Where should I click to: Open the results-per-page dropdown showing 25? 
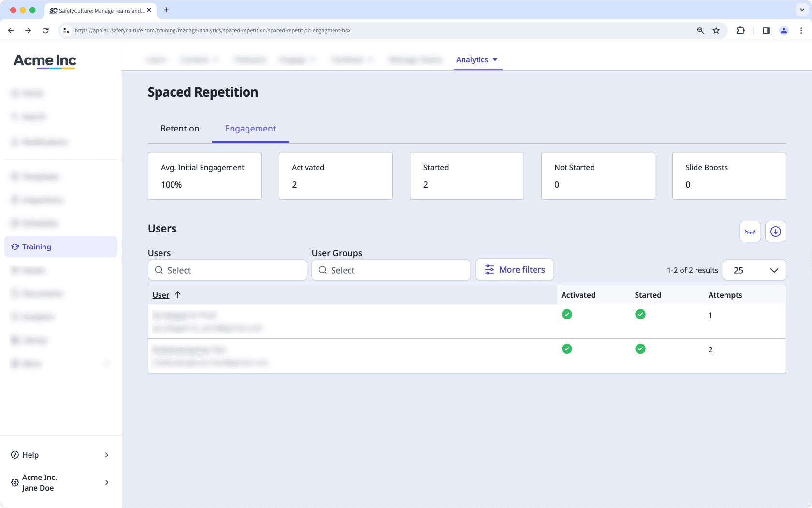754,270
